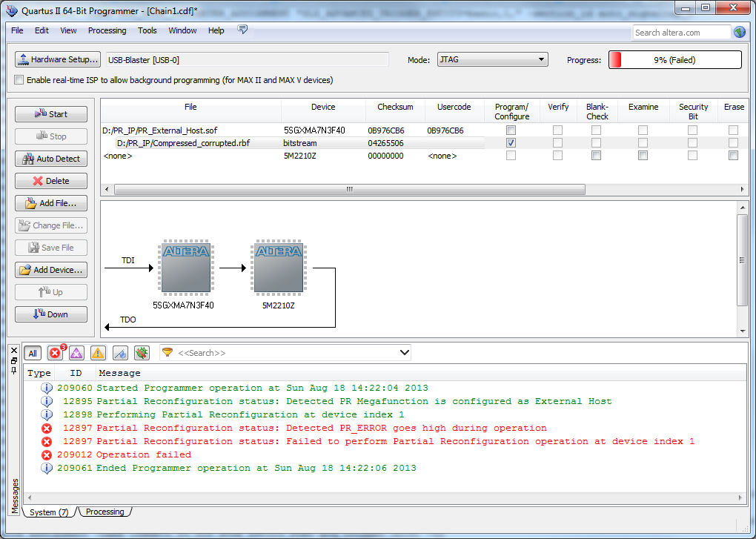Viewport: 756px width, 539px height.
Task: Click the Hardware Setup button
Action: tap(58, 59)
